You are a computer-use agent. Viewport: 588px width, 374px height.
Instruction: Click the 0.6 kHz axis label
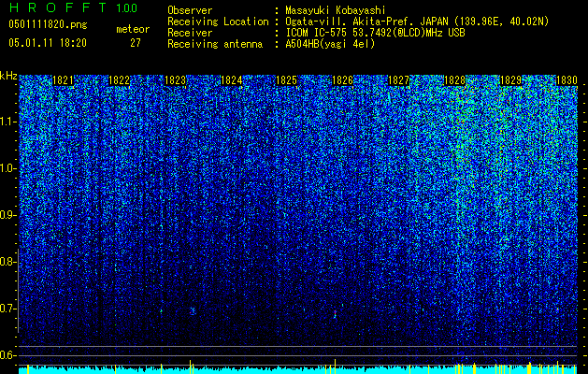[x=8, y=355]
